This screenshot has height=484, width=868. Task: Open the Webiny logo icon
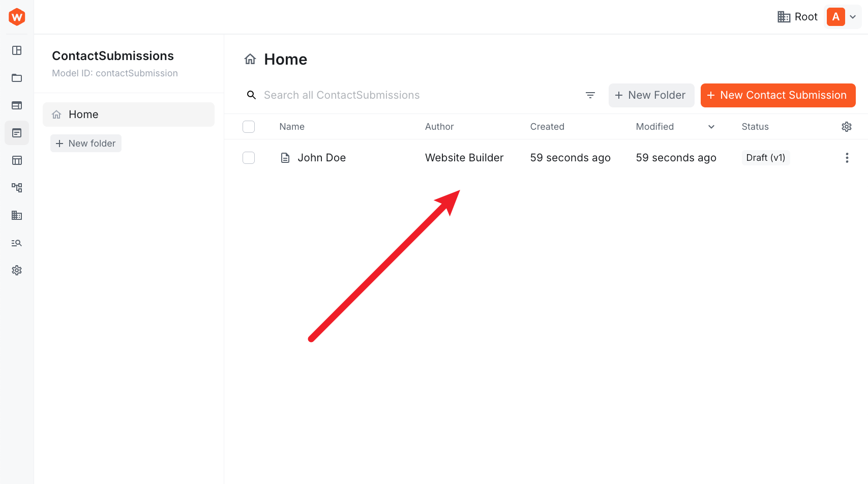point(17,16)
